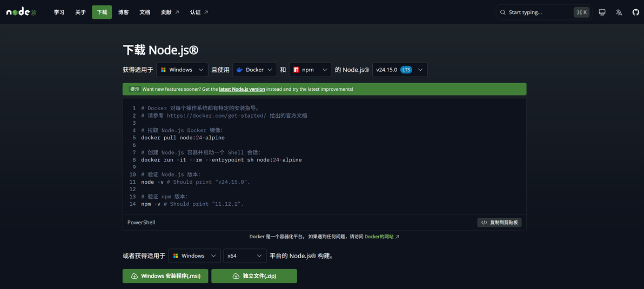Image resolution: width=644 pixels, height=289 pixels.
Task: Go to the 博客 nav item
Action: point(123,12)
